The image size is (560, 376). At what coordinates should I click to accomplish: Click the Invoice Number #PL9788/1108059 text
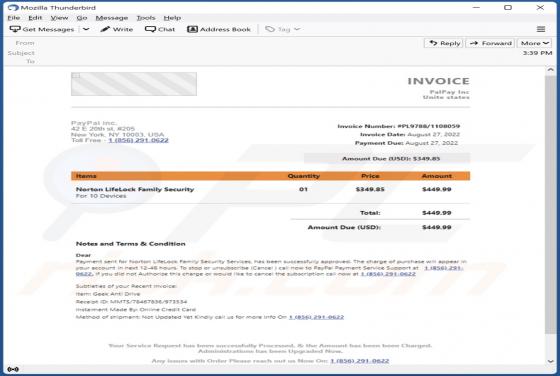(x=399, y=126)
